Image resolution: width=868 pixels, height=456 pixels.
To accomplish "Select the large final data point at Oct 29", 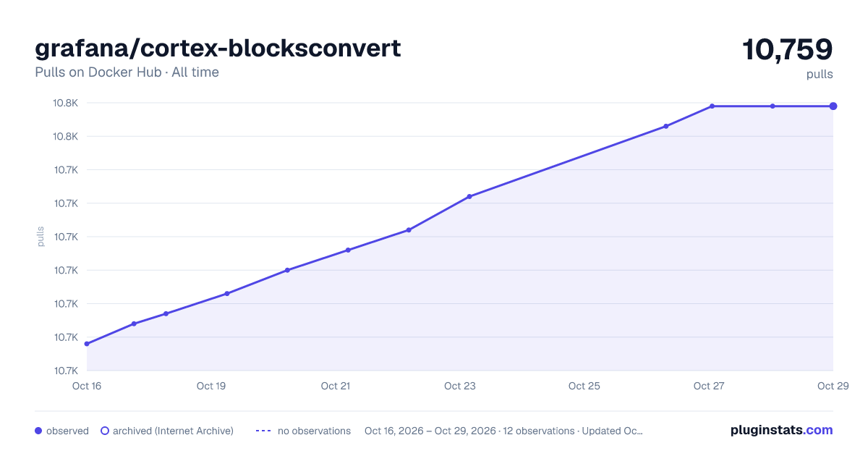I will 833,106.
